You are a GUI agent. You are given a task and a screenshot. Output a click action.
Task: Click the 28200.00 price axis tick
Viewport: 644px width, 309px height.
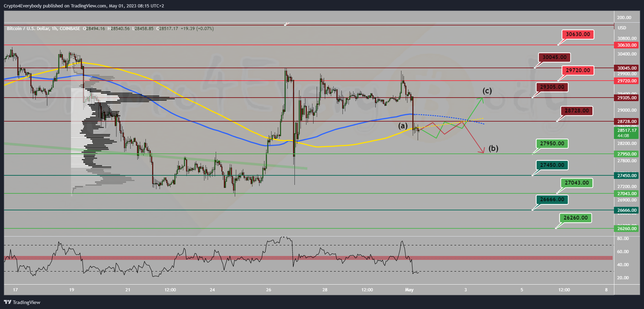[x=627, y=144]
